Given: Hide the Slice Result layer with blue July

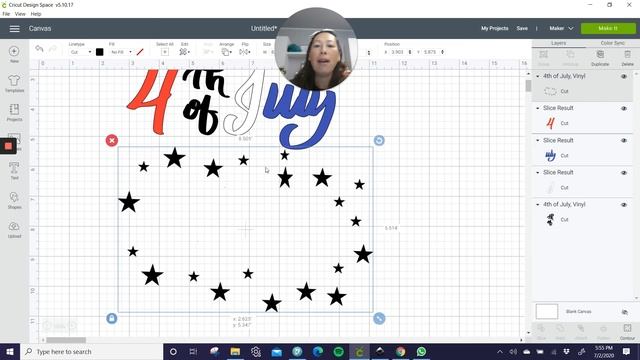Looking at the screenshot, I should tap(624, 140).
